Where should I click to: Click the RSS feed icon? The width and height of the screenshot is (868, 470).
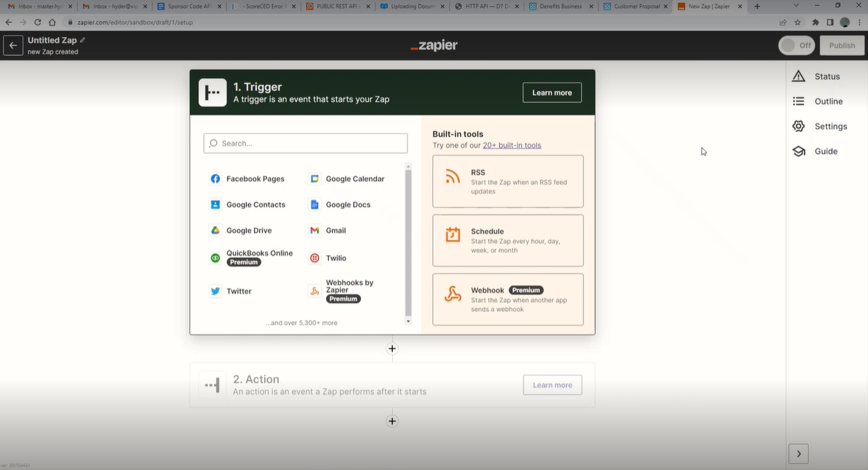[452, 176]
